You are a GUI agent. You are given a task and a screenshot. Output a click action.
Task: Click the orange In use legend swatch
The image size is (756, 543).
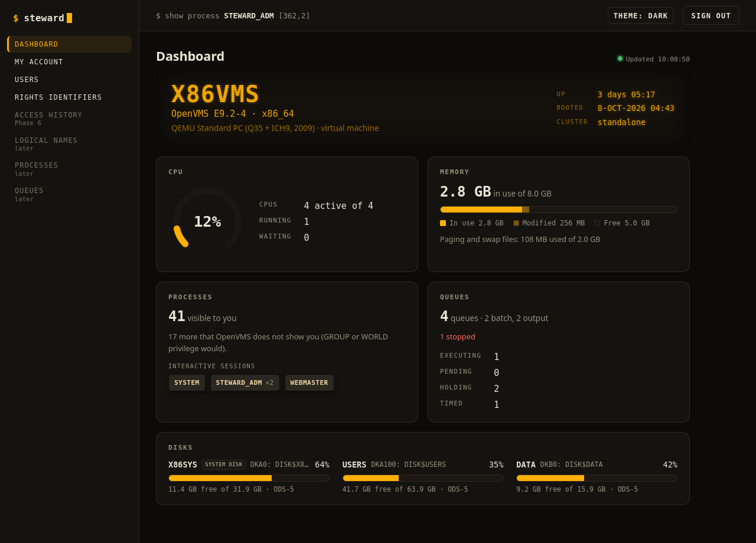tap(443, 223)
